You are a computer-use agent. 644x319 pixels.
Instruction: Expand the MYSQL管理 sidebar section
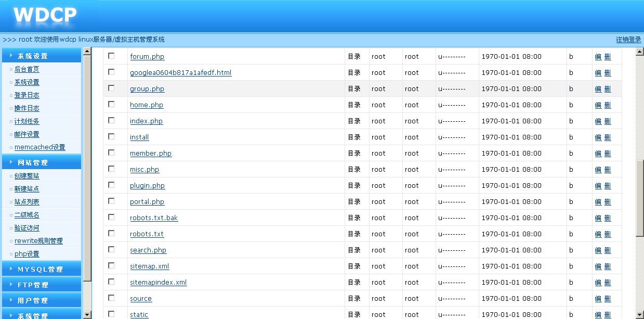click(x=41, y=269)
